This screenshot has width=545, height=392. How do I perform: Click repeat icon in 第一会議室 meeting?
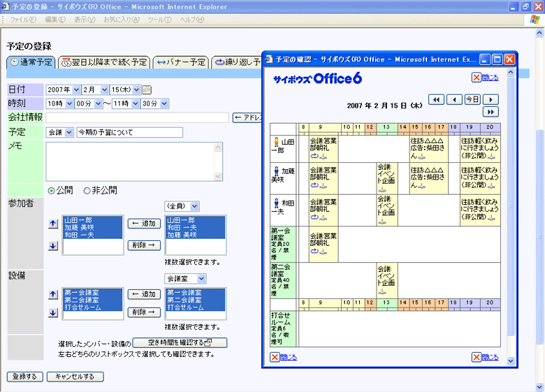tap(314, 251)
